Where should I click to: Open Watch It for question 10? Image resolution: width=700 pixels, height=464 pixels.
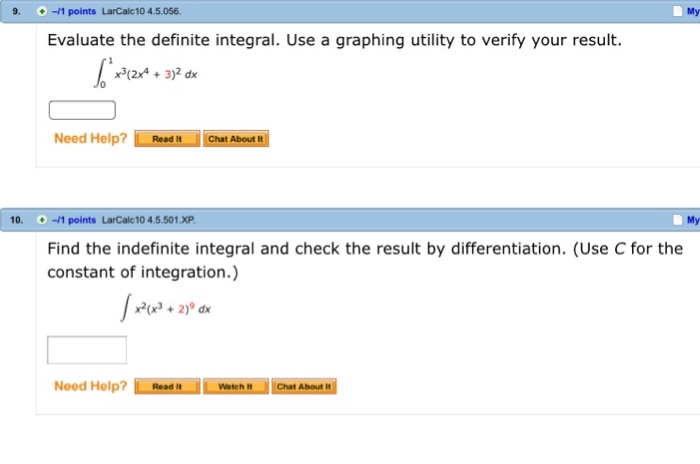click(x=236, y=386)
